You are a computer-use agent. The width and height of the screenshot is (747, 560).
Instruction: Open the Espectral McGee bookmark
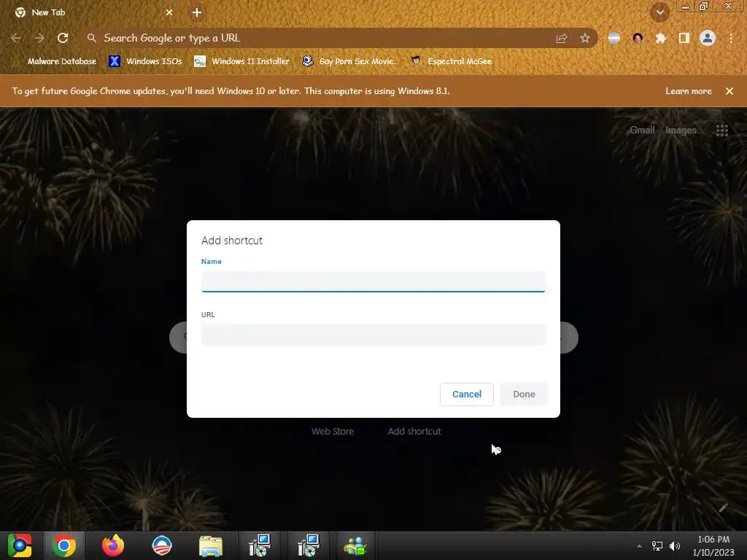pos(451,61)
